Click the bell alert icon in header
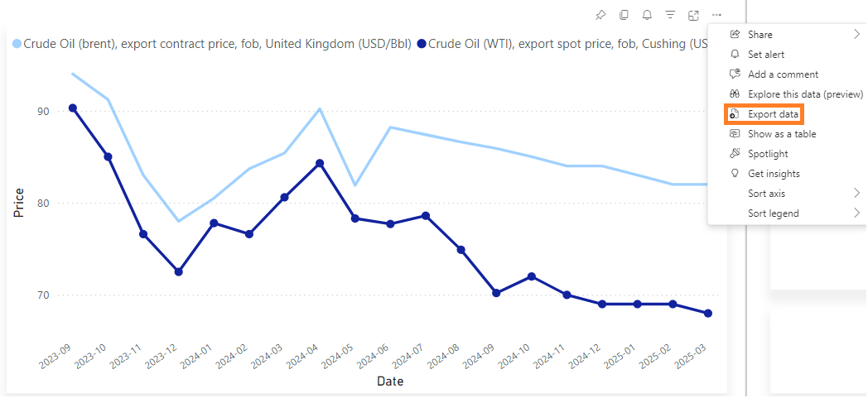The image size is (868, 398). (x=647, y=15)
